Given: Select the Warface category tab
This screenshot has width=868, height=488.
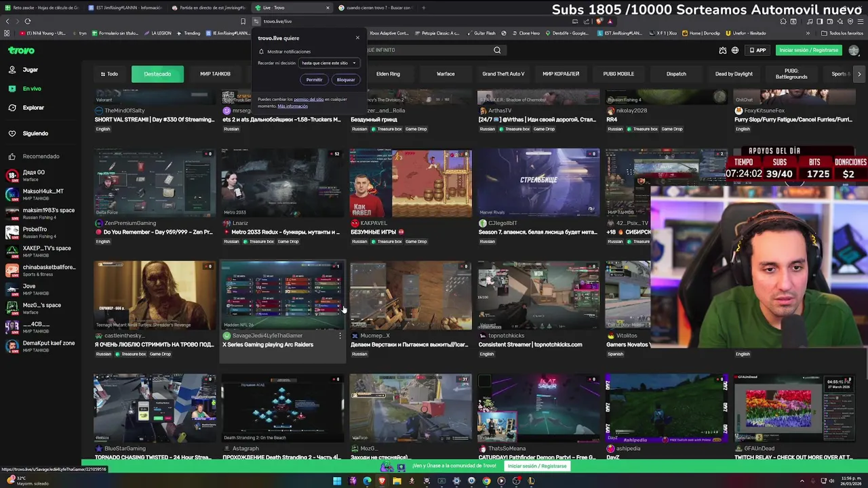Looking at the screenshot, I should [x=446, y=74].
